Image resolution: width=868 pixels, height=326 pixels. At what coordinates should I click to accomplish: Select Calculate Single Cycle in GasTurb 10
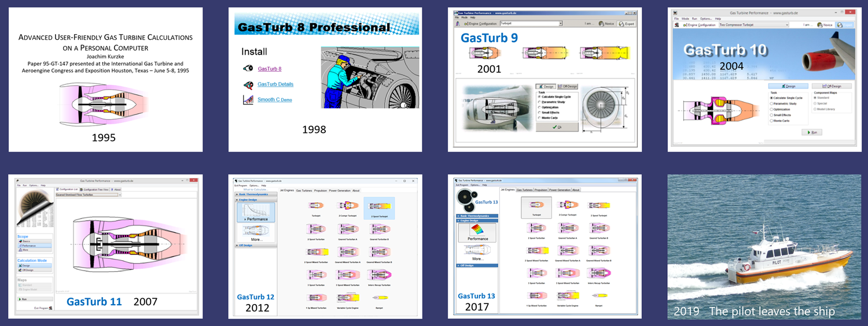pos(786,98)
